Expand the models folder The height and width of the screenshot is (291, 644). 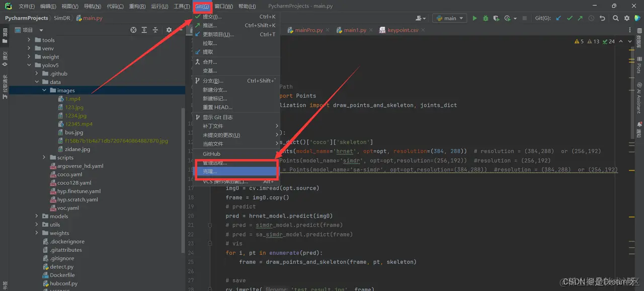point(37,216)
